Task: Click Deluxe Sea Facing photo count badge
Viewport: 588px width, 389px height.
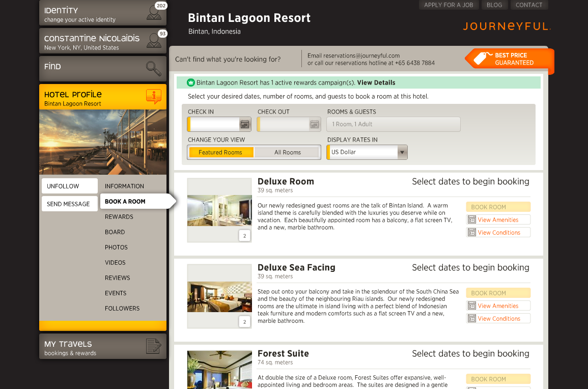Action: [244, 322]
